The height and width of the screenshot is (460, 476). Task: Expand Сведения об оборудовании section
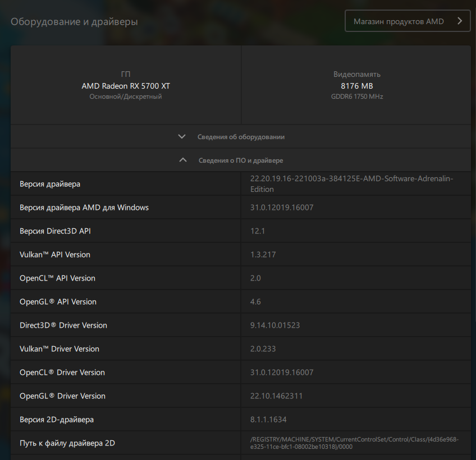[241, 136]
